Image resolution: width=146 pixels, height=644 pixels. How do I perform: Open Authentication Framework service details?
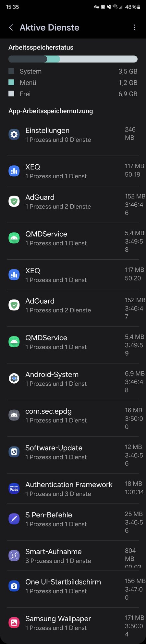(x=73, y=488)
